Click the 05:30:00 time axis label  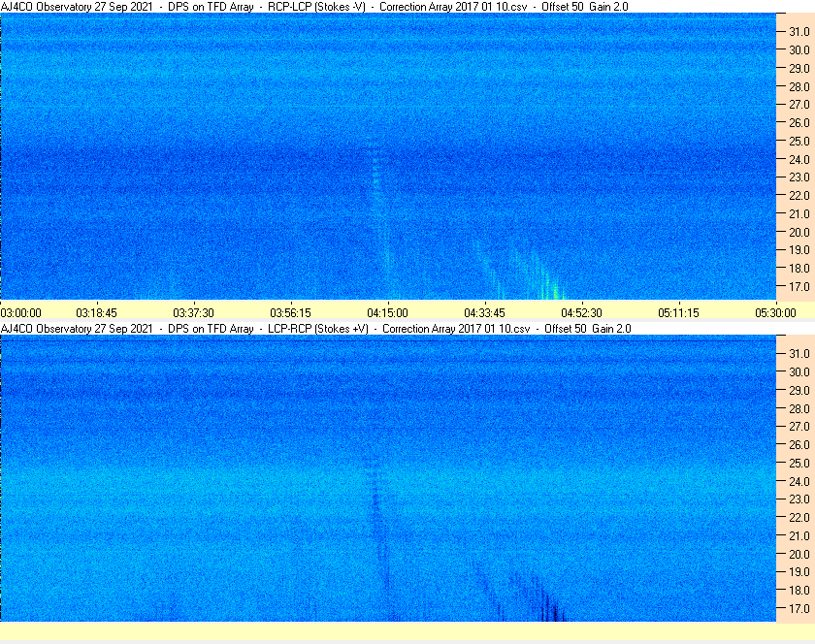(775, 313)
